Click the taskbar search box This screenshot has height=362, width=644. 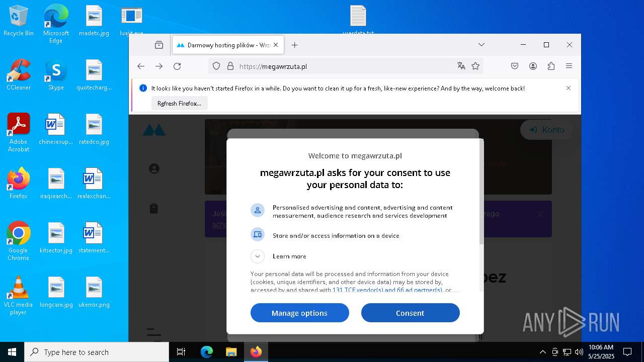(x=97, y=352)
